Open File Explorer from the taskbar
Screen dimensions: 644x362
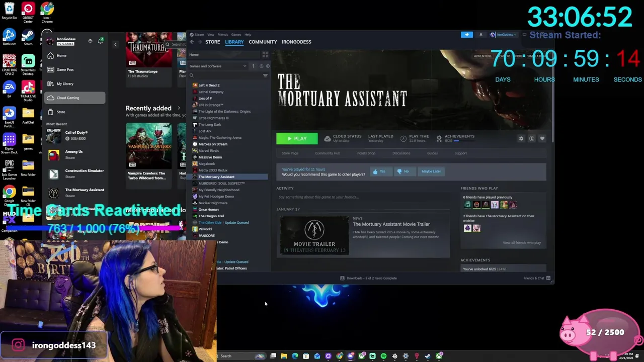click(284, 356)
